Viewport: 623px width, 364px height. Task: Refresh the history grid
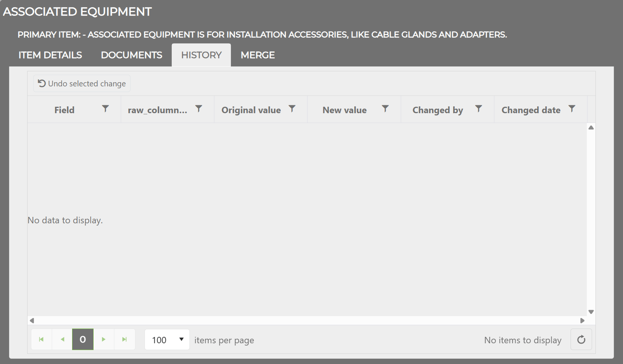point(581,339)
